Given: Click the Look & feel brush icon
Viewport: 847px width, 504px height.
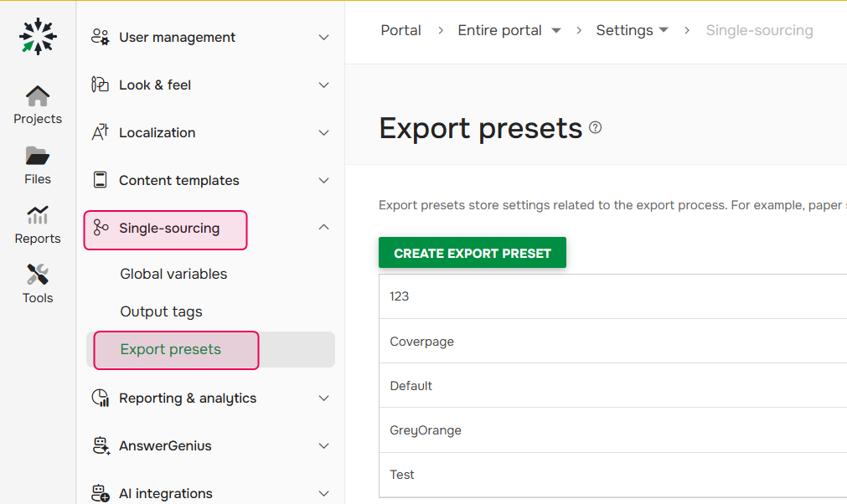Looking at the screenshot, I should (x=100, y=85).
